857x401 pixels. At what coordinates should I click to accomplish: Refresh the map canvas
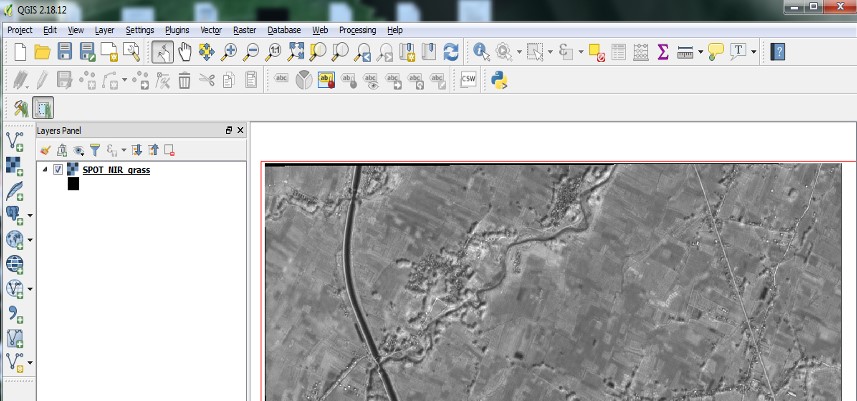pos(451,52)
